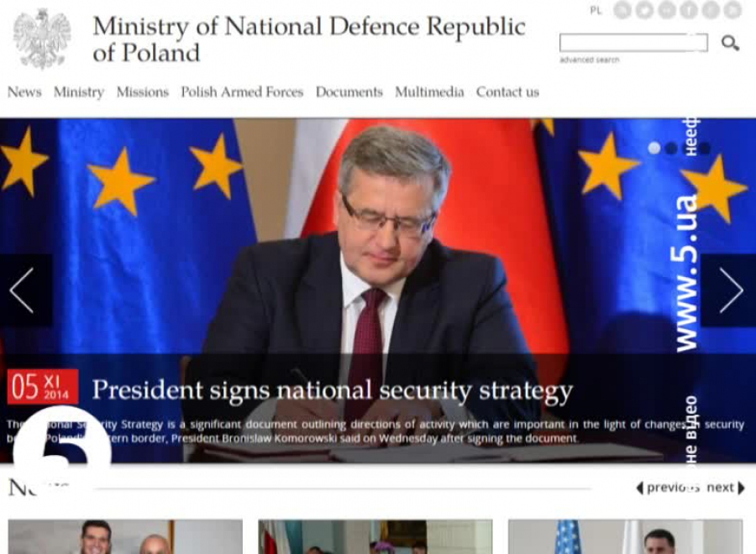Go to previous slide with left arrow

coord(23,290)
